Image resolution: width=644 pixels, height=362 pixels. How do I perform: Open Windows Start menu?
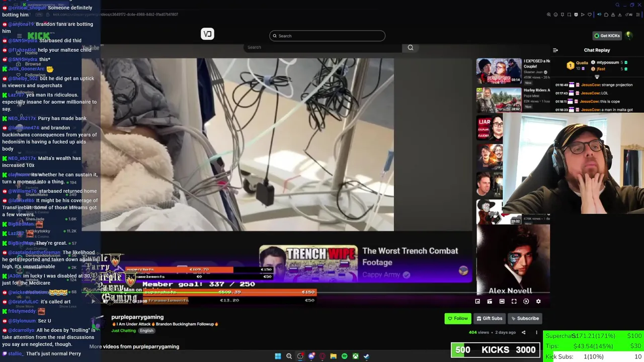pos(278,356)
